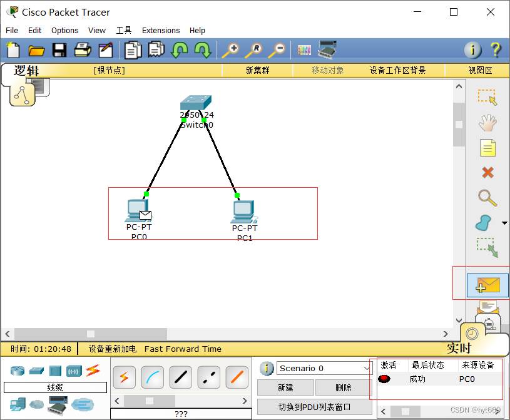Switch to the 逻辑 workspace tab
Image resolution: width=510 pixels, height=420 pixels.
pyautogui.click(x=26, y=71)
